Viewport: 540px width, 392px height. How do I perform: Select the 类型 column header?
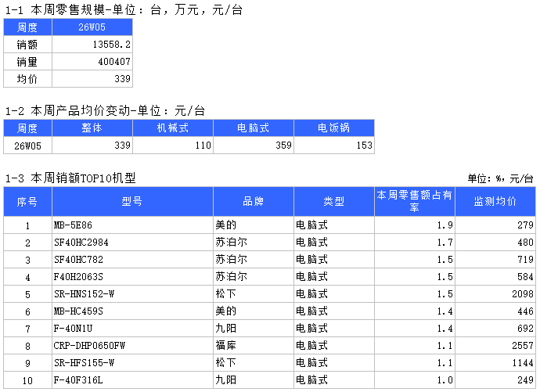[334, 202]
